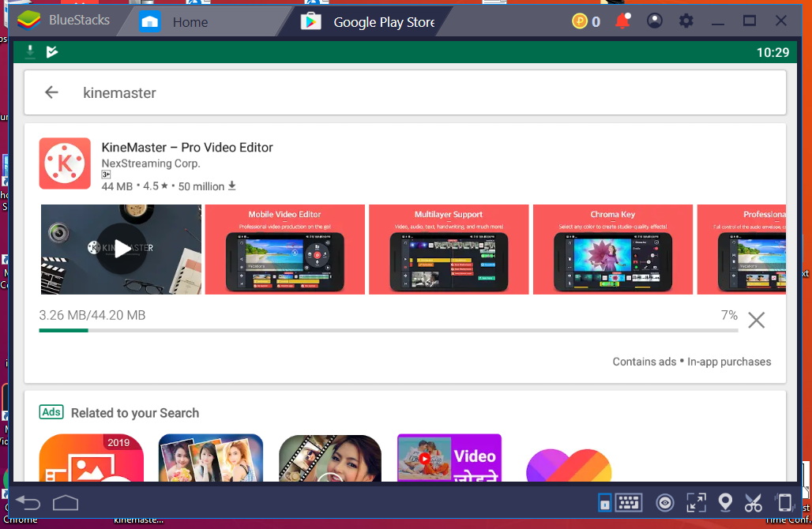Click the BlueStacks logo icon
This screenshot has width=812, height=529.
pos(29,21)
